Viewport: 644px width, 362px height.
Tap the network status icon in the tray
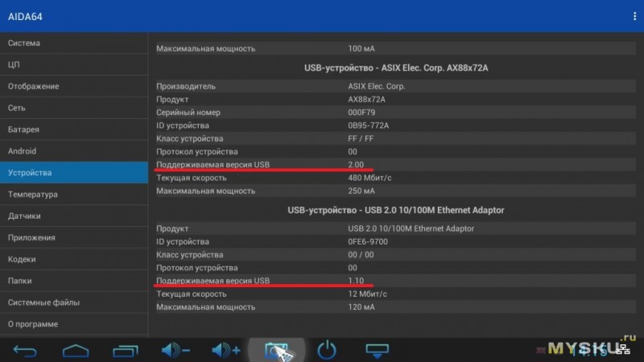[625, 350]
